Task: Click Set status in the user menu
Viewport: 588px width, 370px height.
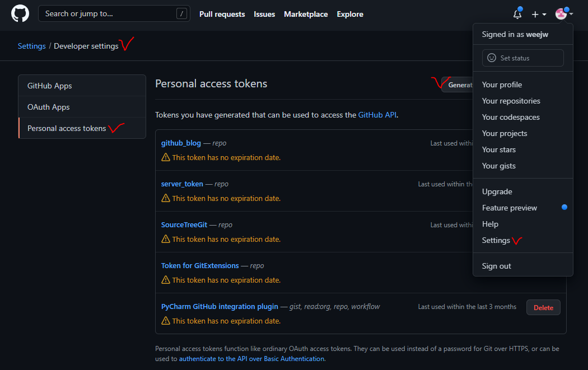Action: pos(522,58)
